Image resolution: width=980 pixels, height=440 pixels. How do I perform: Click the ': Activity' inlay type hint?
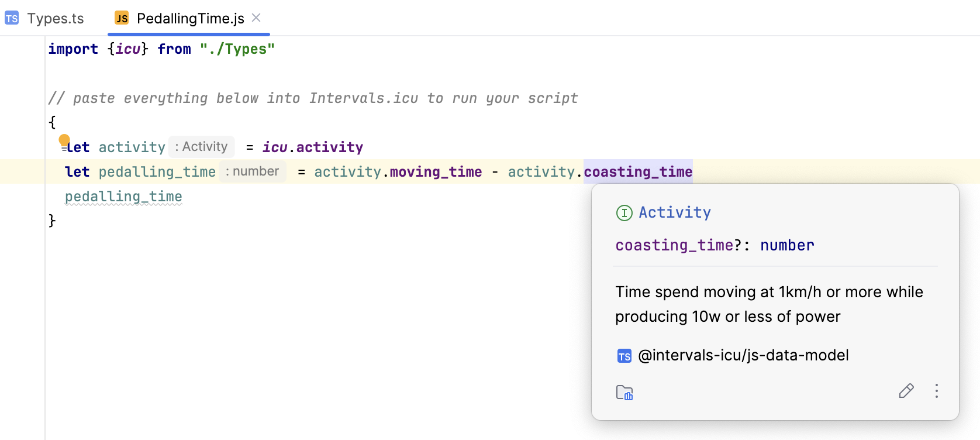tap(202, 147)
